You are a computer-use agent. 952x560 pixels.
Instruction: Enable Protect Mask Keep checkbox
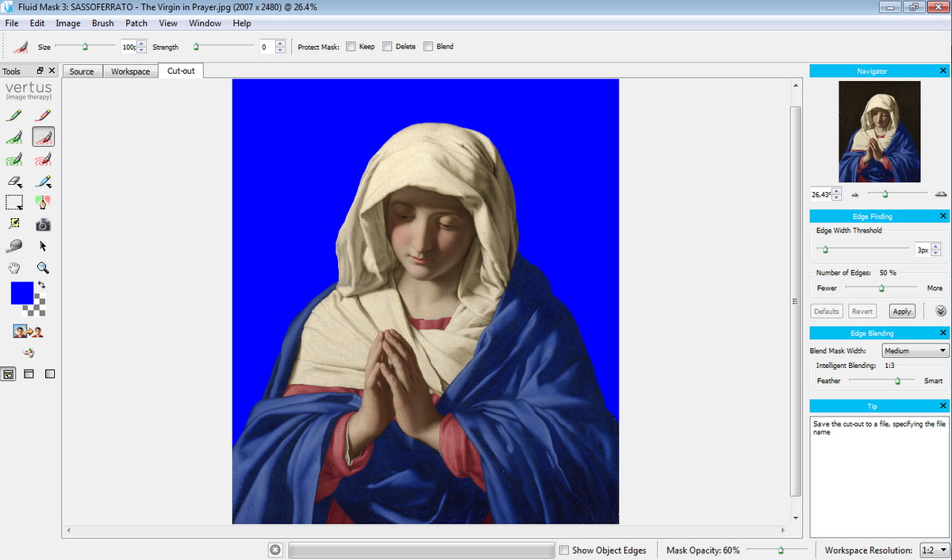(350, 47)
